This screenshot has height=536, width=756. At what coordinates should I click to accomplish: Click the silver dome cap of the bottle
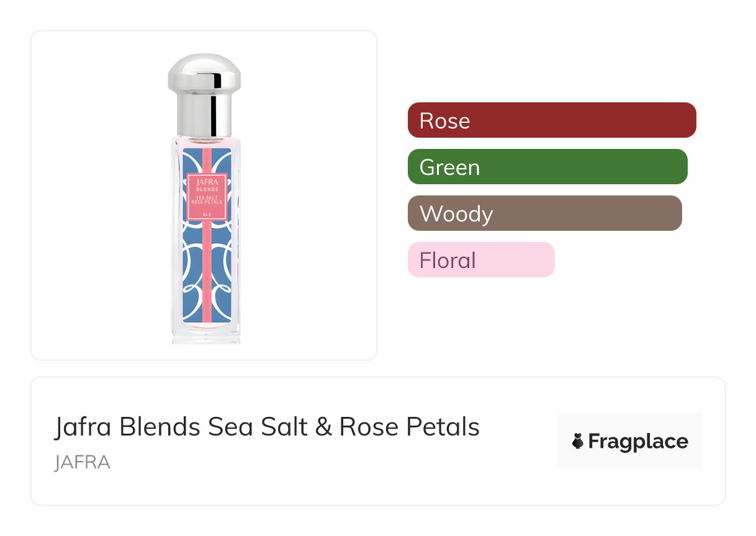coord(204,71)
